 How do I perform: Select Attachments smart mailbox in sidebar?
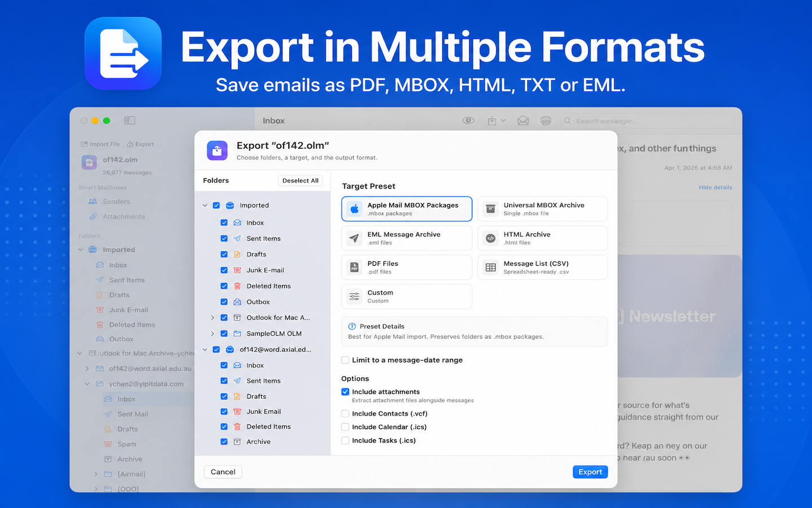coord(123,217)
